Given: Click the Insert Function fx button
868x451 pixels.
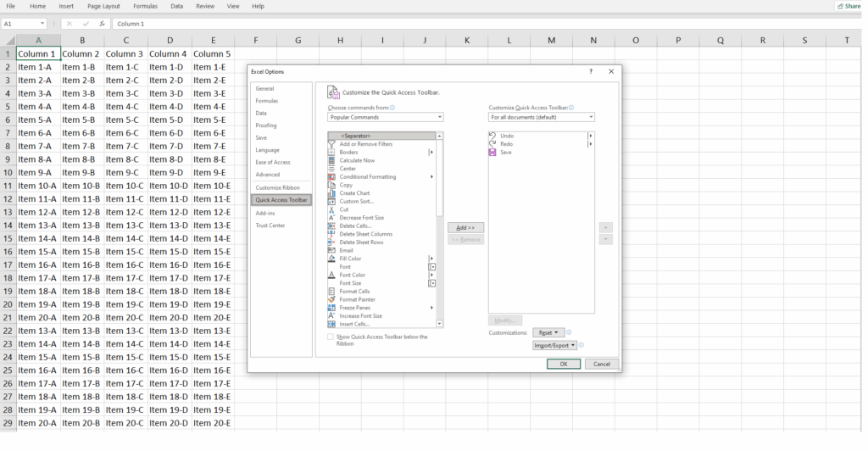Looking at the screenshot, I should coord(102,24).
